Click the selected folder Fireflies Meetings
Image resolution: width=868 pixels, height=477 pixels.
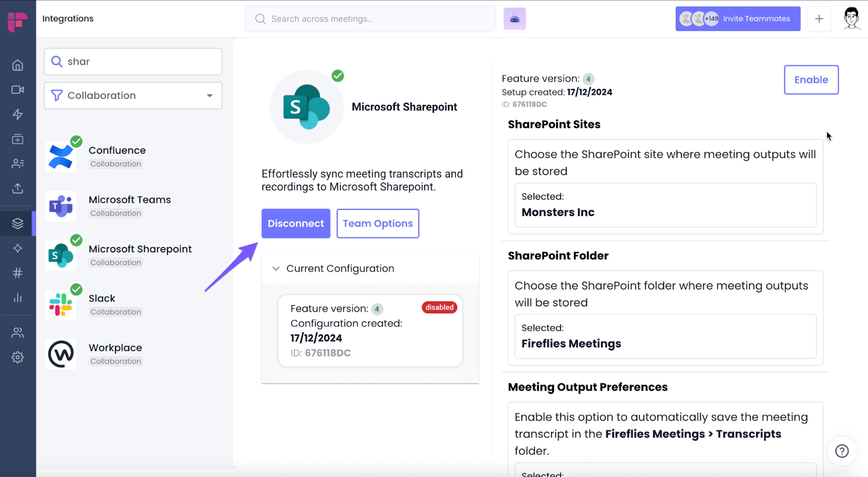click(x=571, y=344)
